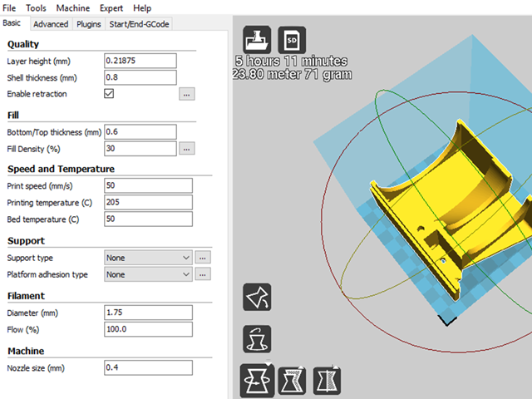Switch to the Basic tab
This screenshot has width=532, height=399.
tap(12, 23)
